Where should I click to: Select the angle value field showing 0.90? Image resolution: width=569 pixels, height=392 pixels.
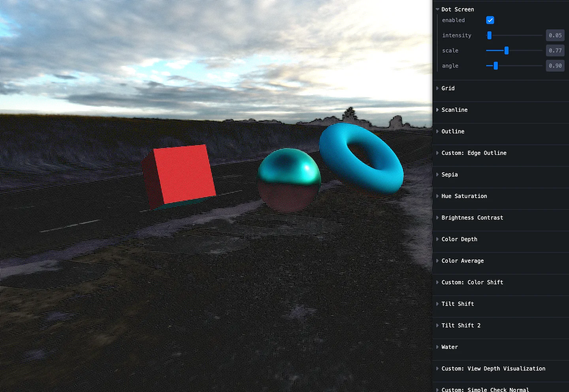tap(555, 66)
